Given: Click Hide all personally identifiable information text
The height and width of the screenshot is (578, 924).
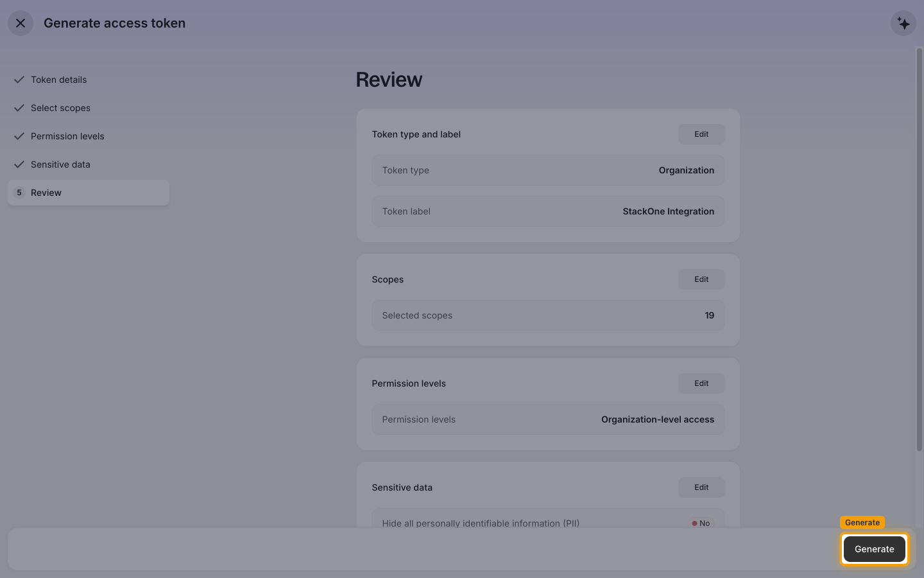Looking at the screenshot, I should (481, 523).
